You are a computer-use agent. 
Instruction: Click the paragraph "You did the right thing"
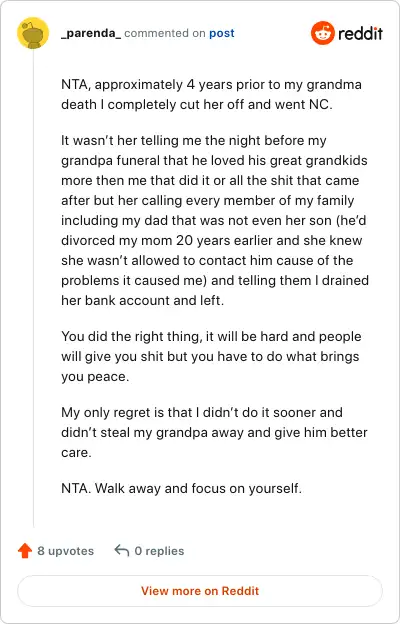coord(211,356)
